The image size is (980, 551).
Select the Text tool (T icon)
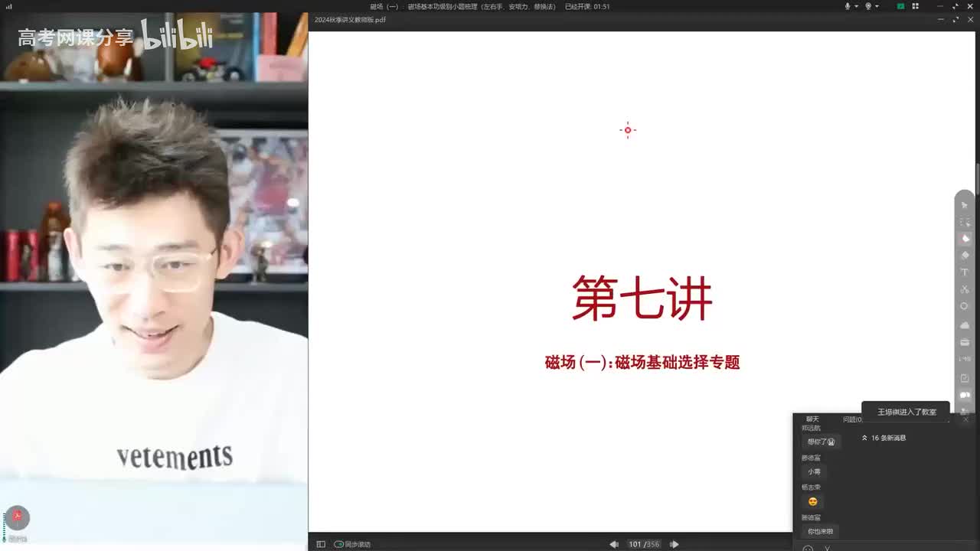965,272
